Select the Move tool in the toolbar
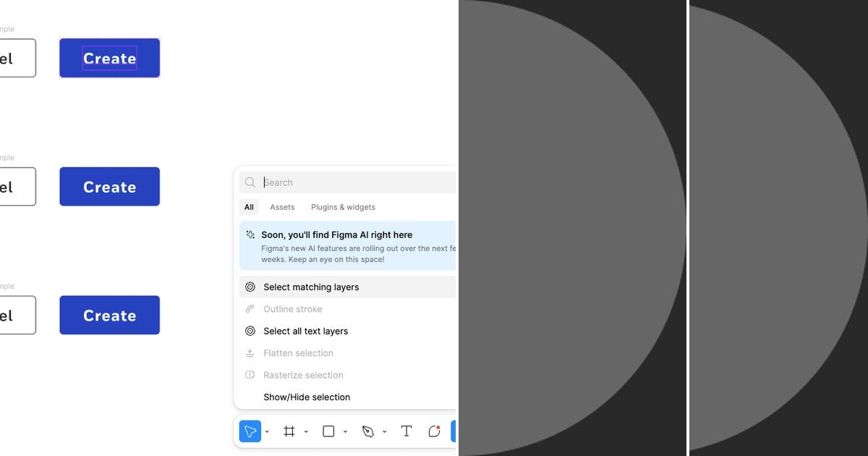The height and width of the screenshot is (456, 868). (x=249, y=431)
